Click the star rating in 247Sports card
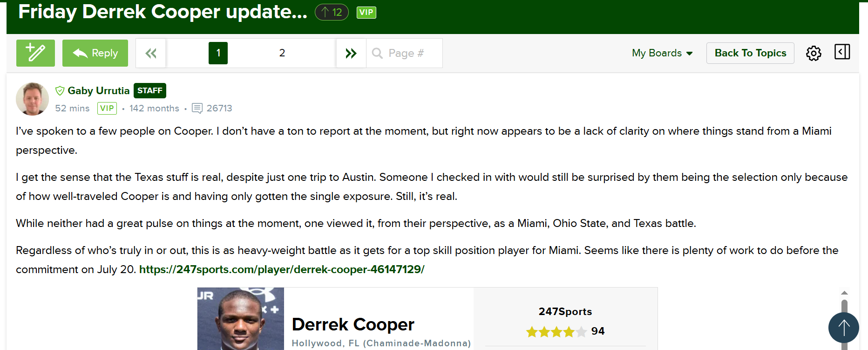 click(556, 332)
